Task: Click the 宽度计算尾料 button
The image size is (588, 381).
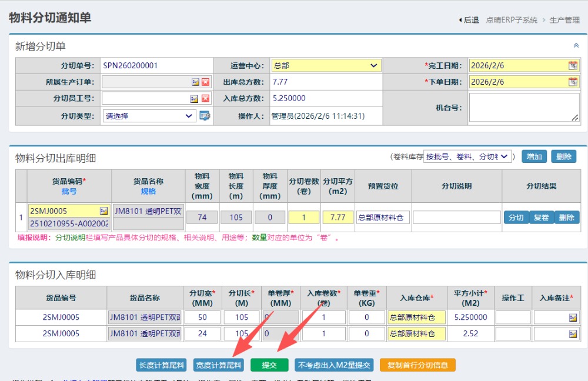Action: point(218,365)
